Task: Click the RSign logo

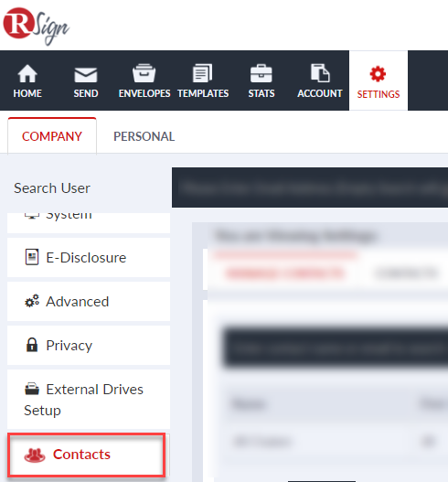Action: [36, 26]
